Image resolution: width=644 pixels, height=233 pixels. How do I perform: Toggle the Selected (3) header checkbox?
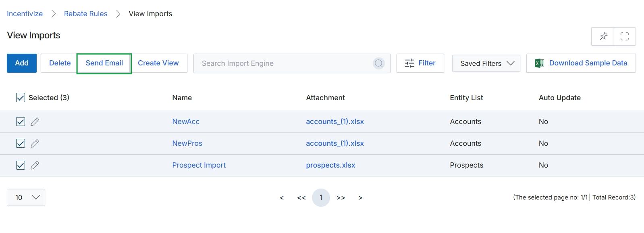point(21,97)
